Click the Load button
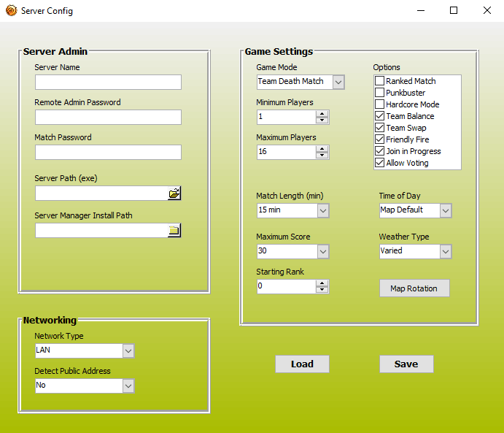The height and width of the screenshot is (433, 504). [x=302, y=364]
